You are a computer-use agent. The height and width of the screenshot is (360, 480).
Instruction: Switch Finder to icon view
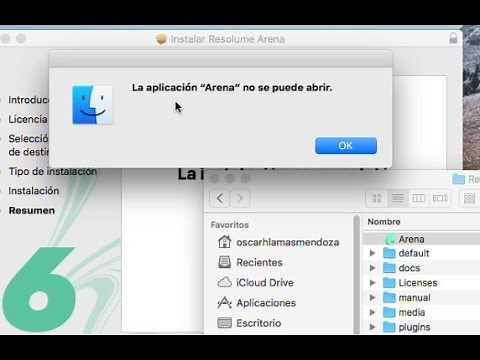tap(377, 198)
